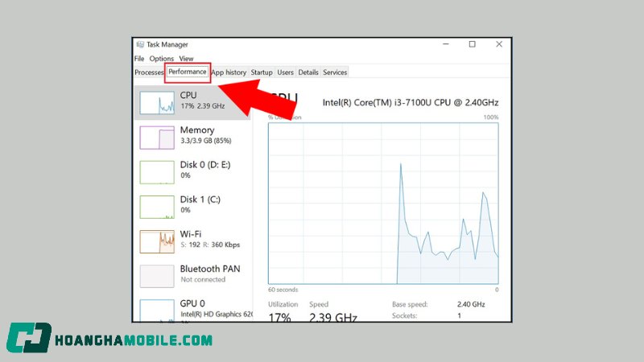Screen dimensions: 644x362
Task: Open the Startup tab
Action: point(262,72)
